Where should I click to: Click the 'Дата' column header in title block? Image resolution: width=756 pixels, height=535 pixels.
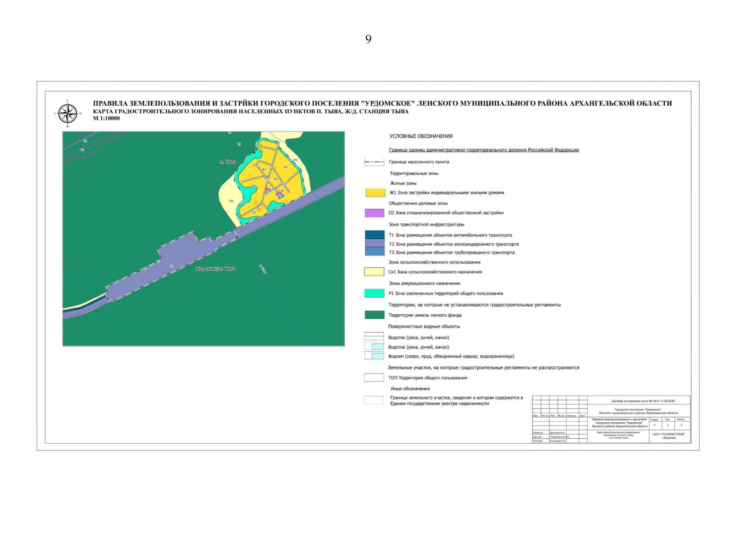pos(583,416)
